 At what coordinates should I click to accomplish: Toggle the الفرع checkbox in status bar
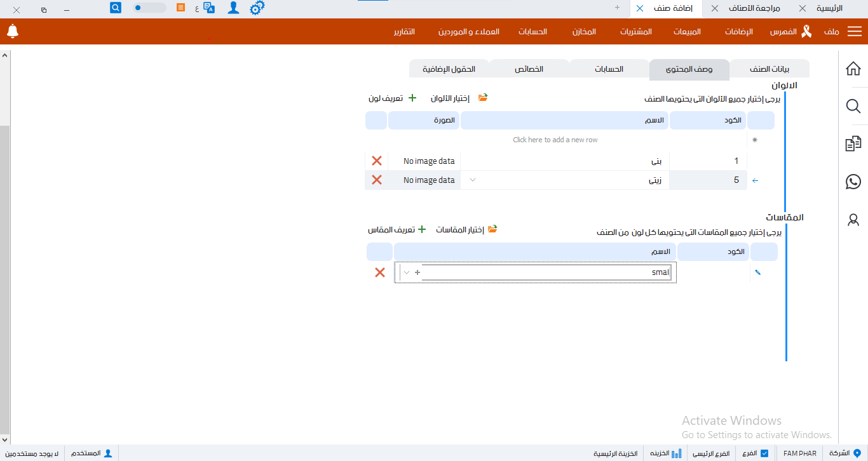[764, 453]
